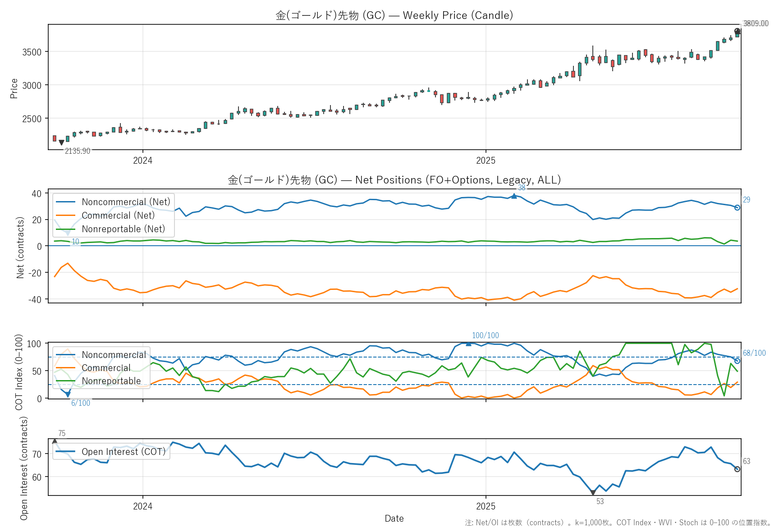Viewport: 779px width, 532px height.
Task: Click the Weekly Price (Candle) chart title
Action: 394,15
